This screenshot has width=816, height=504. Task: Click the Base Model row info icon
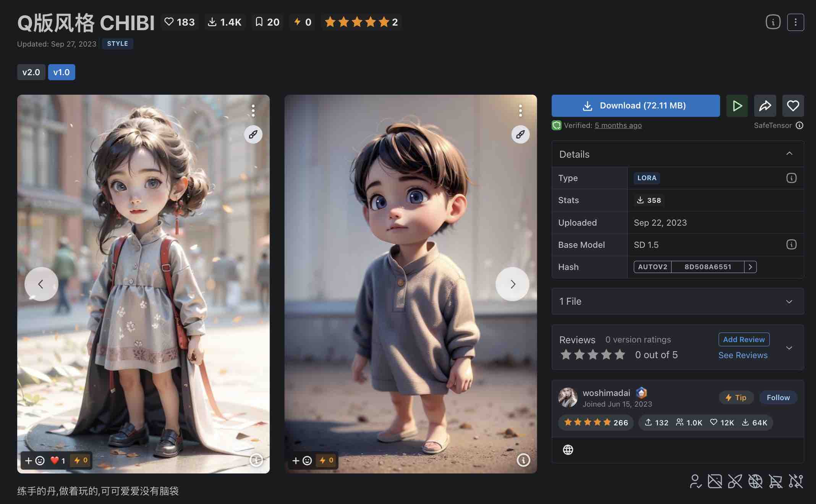[x=792, y=244]
